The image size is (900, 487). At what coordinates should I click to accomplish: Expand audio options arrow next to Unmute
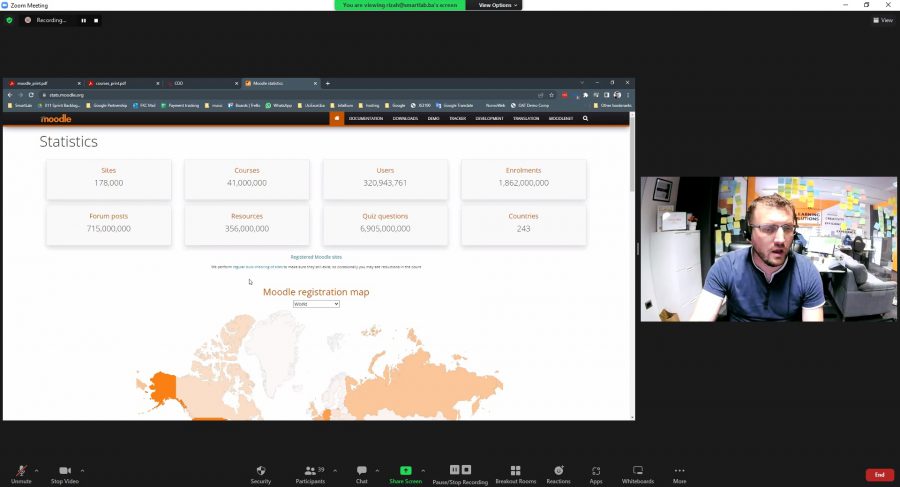37,470
